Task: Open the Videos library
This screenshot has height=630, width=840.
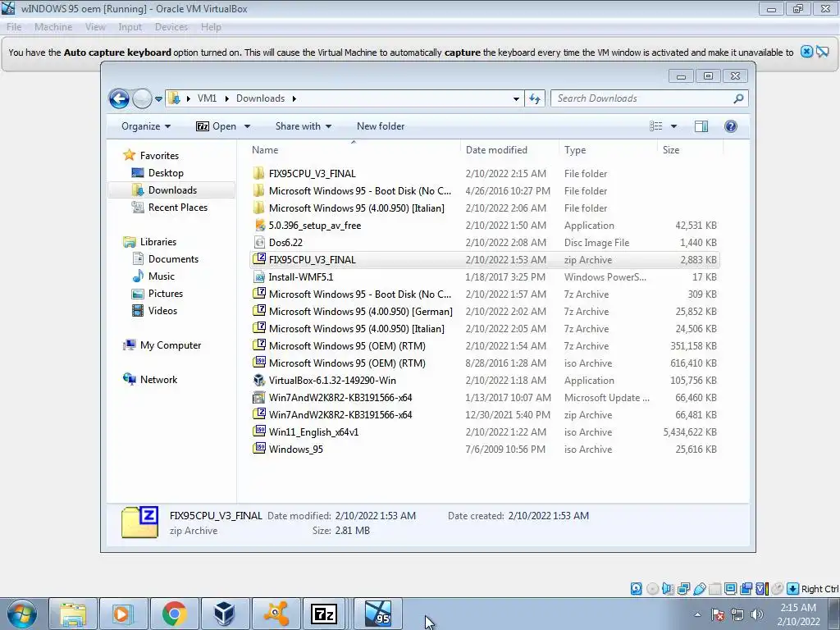Action: click(162, 311)
